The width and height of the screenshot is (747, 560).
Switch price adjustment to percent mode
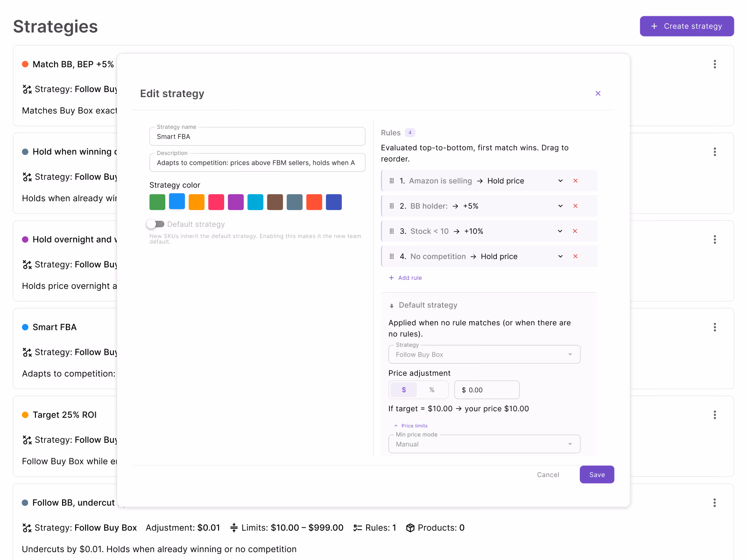432,390
